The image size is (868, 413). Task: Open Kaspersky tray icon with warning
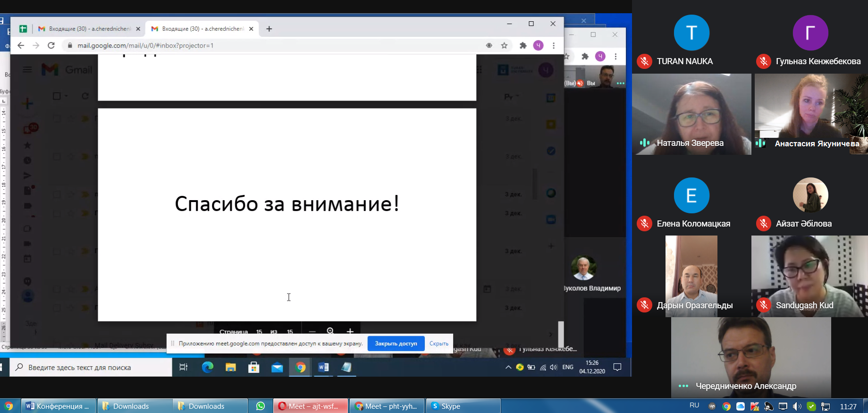[754, 406]
